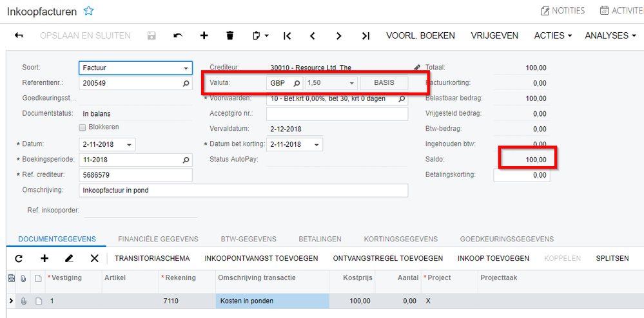Click the back arrow icon in the toolbar

[x=19, y=35]
